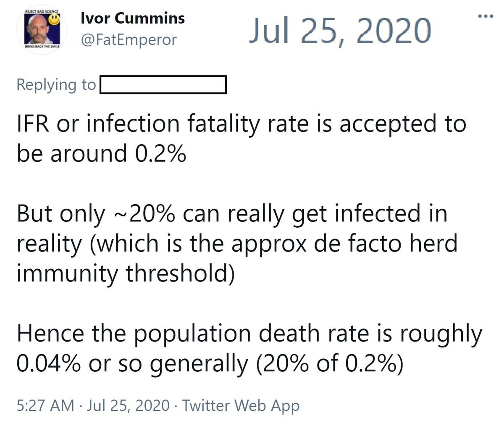Click the "(20% of 0.2%)" phrase
This screenshot has height=426, width=504.
330,363
